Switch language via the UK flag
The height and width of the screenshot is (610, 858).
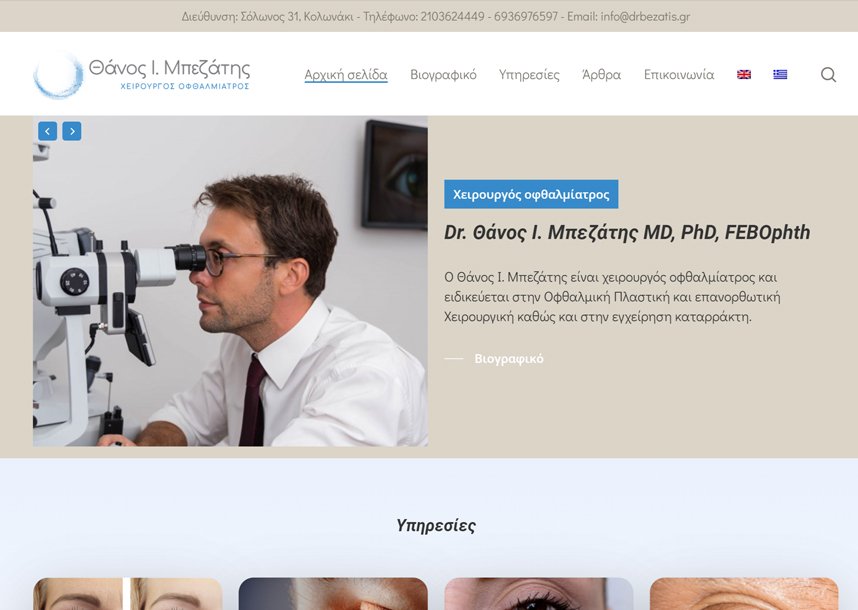744,74
